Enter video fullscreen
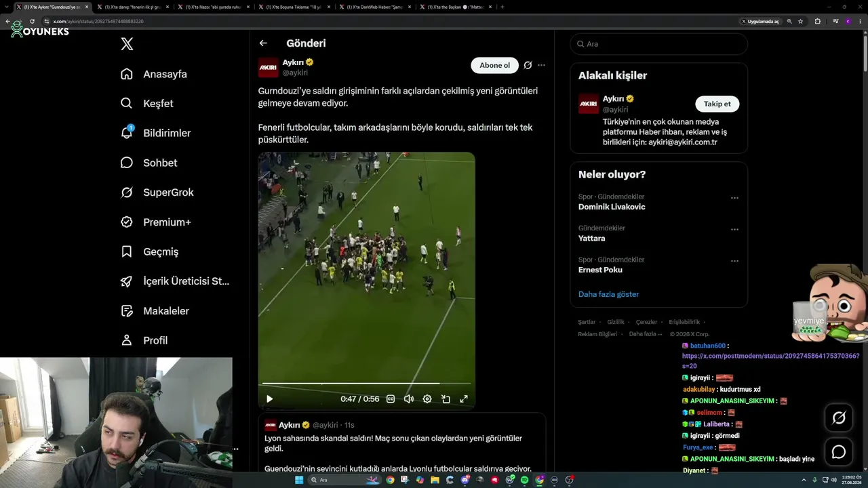This screenshot has height=488, width=868. (x=464, y=399)
